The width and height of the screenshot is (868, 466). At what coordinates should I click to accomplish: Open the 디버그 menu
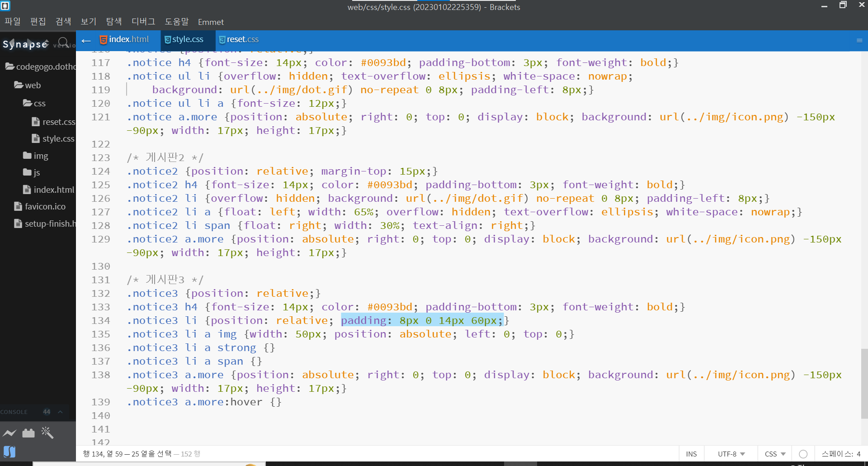click(x=143, y=22)
